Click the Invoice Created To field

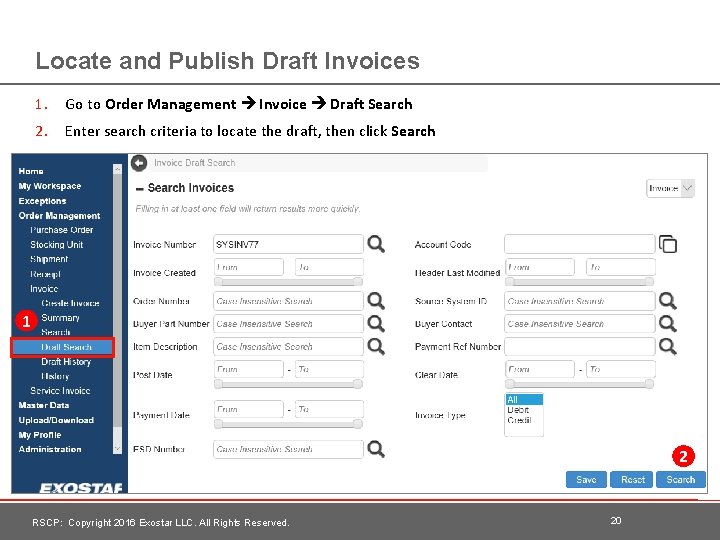point(329,267)
